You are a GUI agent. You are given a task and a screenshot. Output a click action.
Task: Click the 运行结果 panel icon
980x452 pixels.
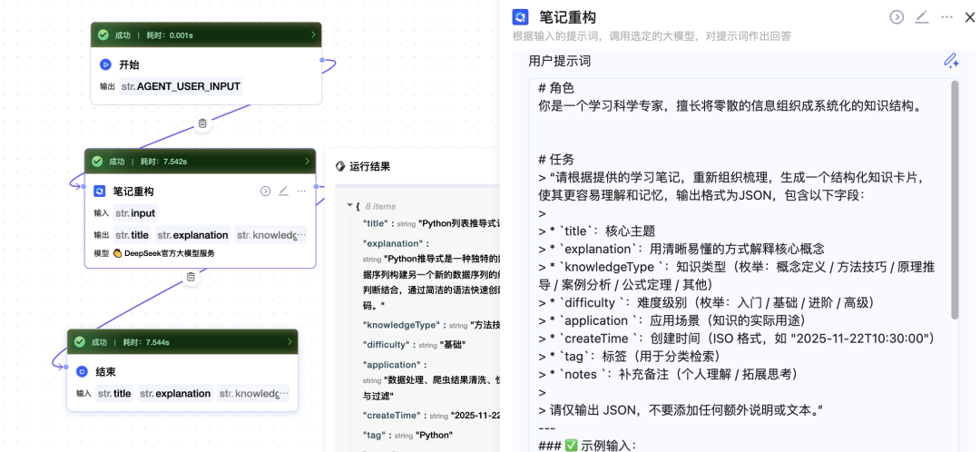tap(340, 166)
